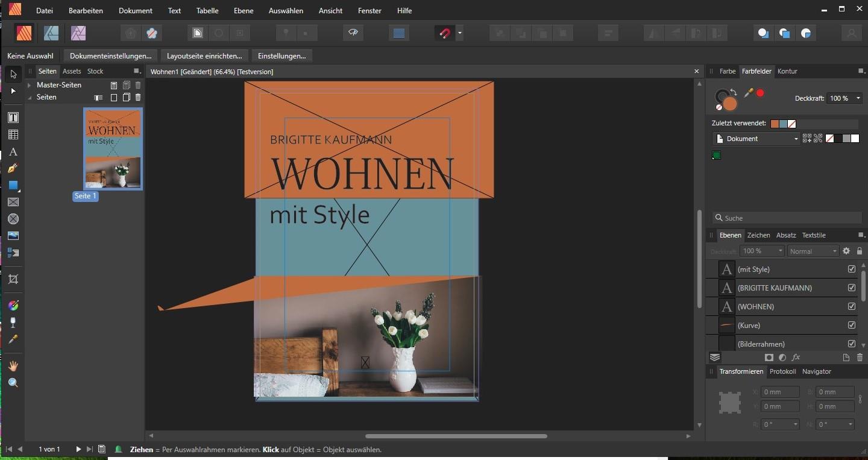
Task: Select the Pen tool
Action: coord(13,168)
